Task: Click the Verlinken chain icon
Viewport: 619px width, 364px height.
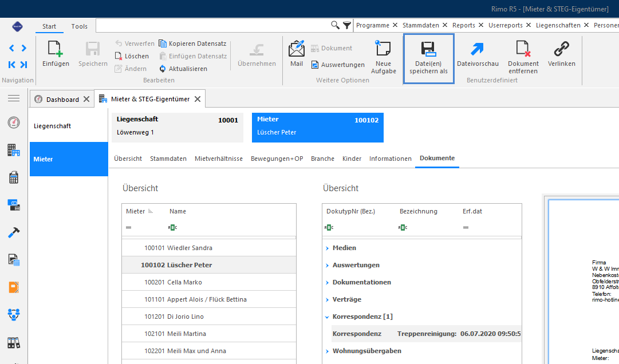Action: click(x=561, y=49)
